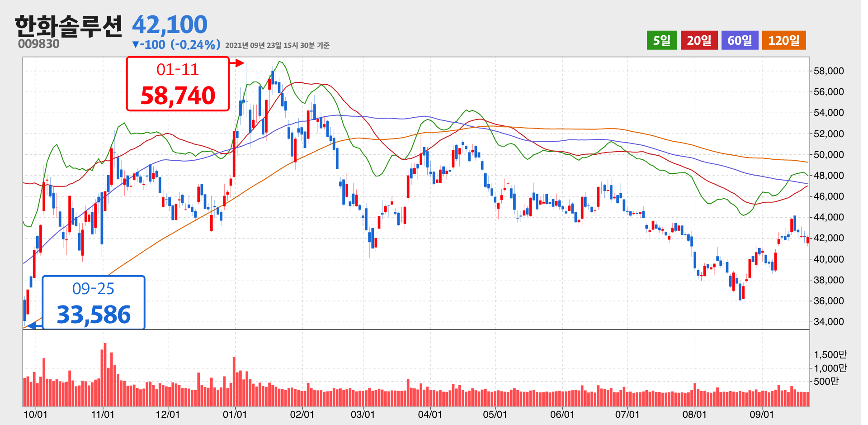Click the 40,000 price axis label
This screenshot has height=425, width=868.
pos(829,259)
